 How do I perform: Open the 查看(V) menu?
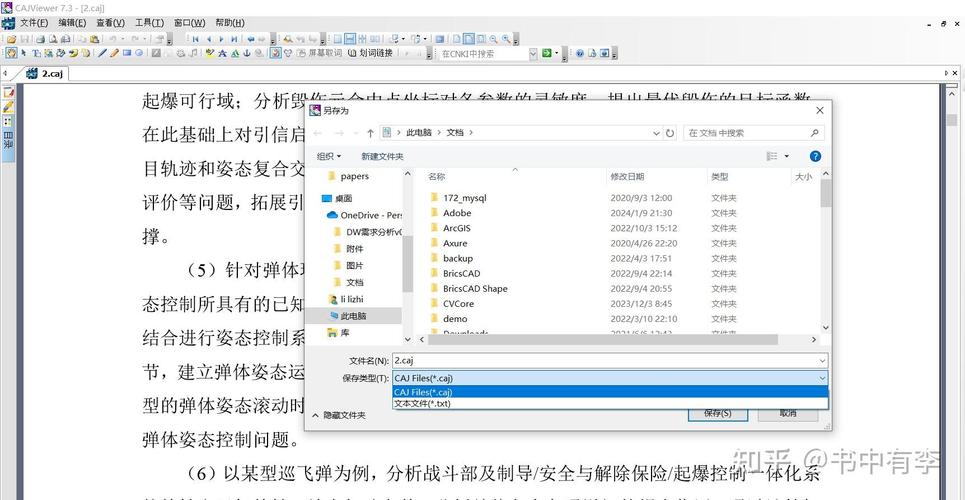click(110, 23)
